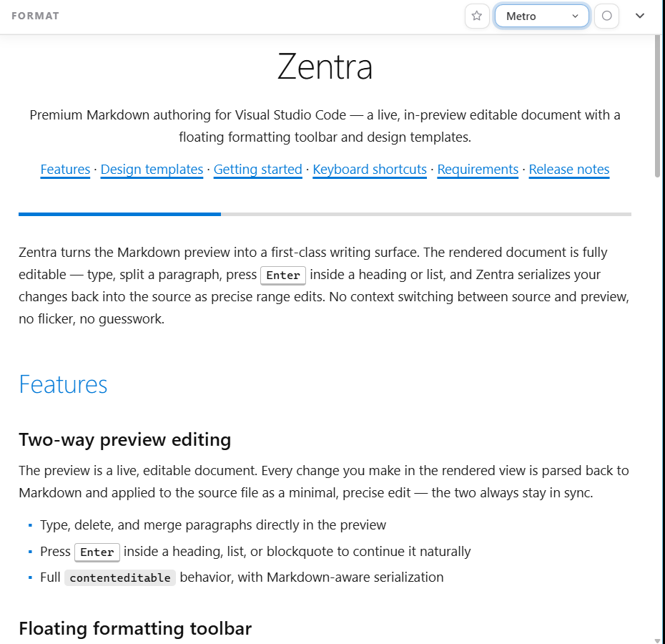Viewport: 665px width, 644px height.
Task: Collapse the format bar with the chevron
Action: (x=639, y=16)
